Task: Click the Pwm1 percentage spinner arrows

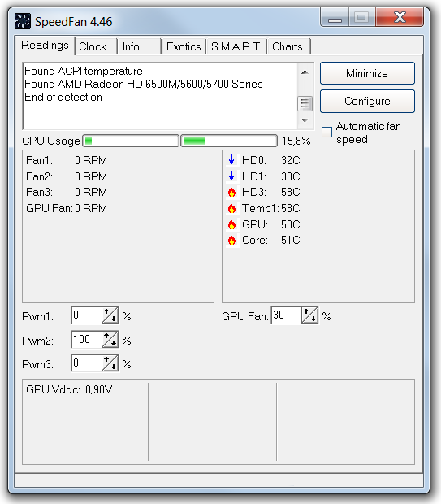Action: point(110,315)
